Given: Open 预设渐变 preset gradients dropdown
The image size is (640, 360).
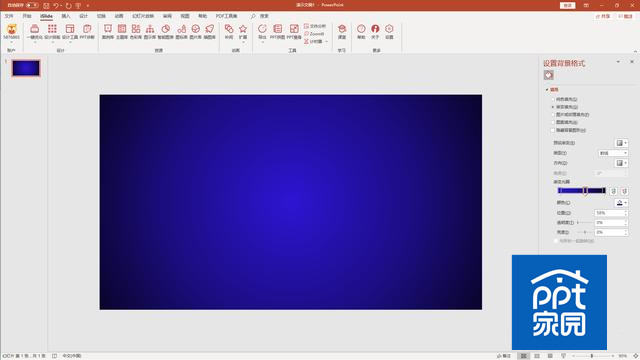Looking at the screenshot, I should point(622,143).
